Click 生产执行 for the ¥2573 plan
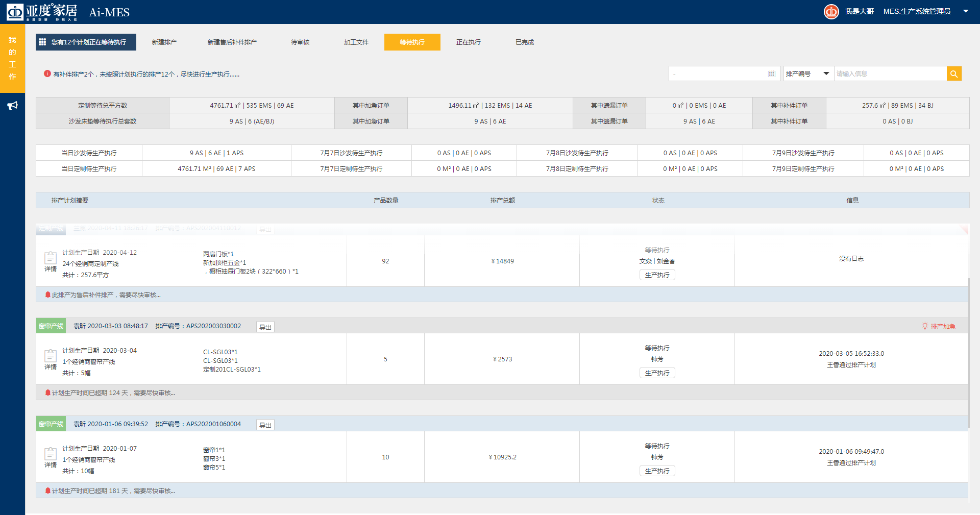Image resolution: width=980 pixels, height=515 pixels. (x=657, y=373)
